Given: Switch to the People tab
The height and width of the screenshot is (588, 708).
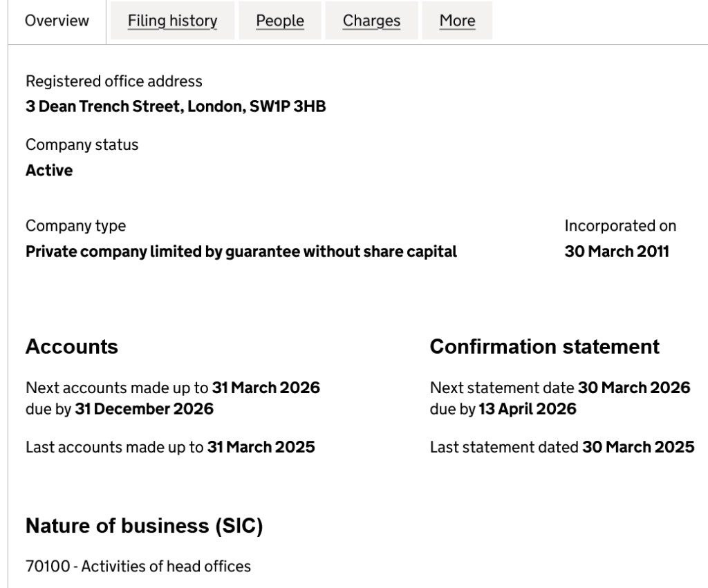Looking at the screenshot, I should coord(280,21).
